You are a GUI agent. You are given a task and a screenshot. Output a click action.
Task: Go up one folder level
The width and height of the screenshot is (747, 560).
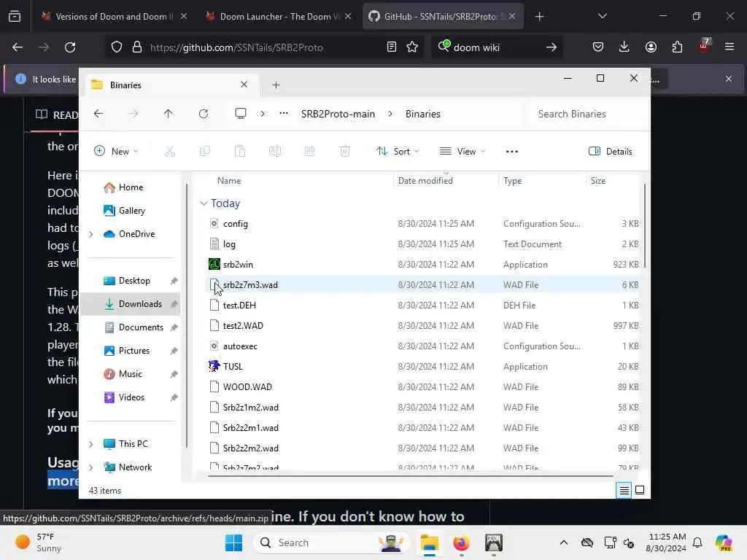[x=169, y=114]
